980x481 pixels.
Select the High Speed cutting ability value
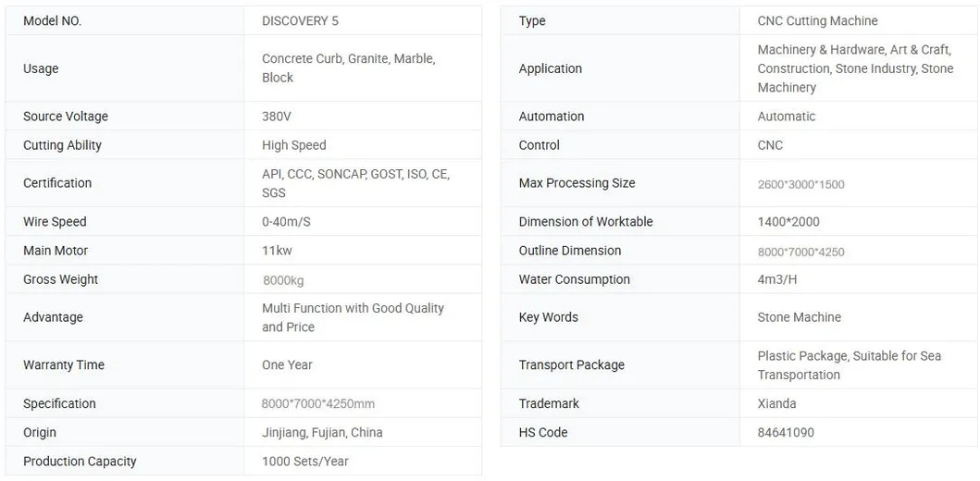coord(293,145)
